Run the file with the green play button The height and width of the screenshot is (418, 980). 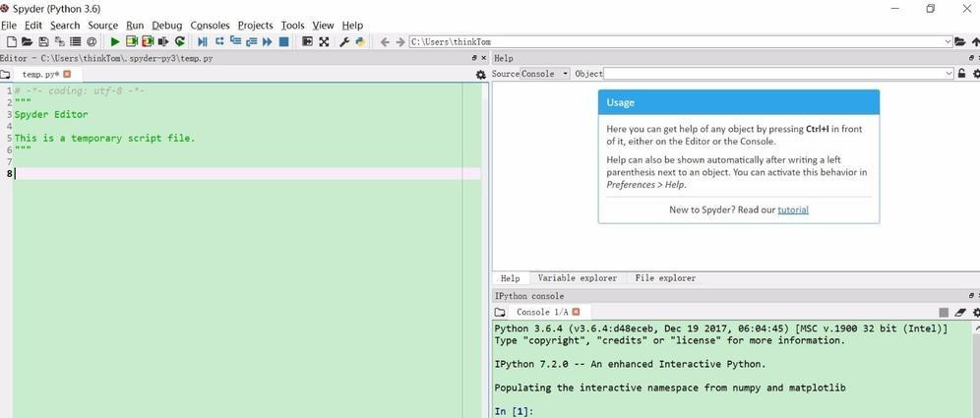click(x=115, y=42)
